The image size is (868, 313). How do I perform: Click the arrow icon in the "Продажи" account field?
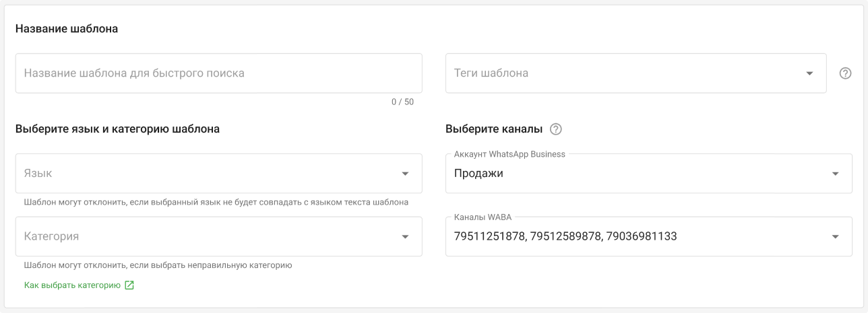point(836,174)
